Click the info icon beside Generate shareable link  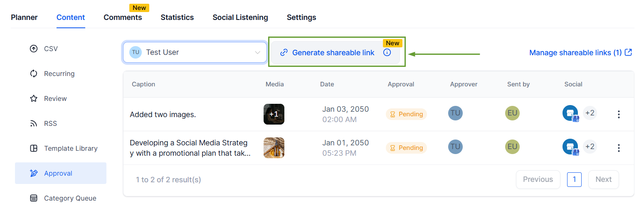click(387, 52)
